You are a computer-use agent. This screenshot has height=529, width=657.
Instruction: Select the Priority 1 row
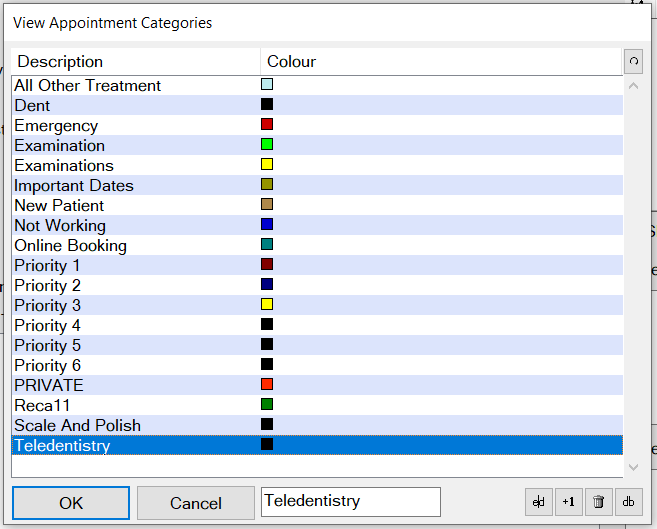(x=317, y=265)
